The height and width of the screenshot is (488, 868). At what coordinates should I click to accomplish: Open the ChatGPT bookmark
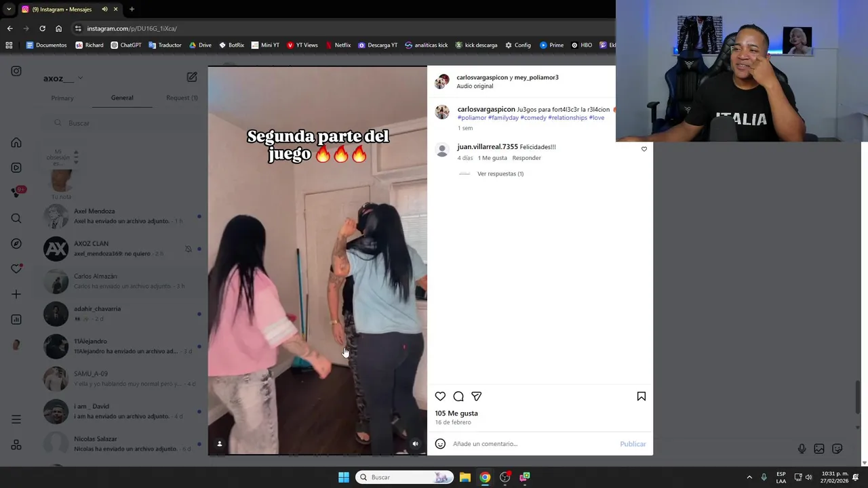click(x=126, y=45)
